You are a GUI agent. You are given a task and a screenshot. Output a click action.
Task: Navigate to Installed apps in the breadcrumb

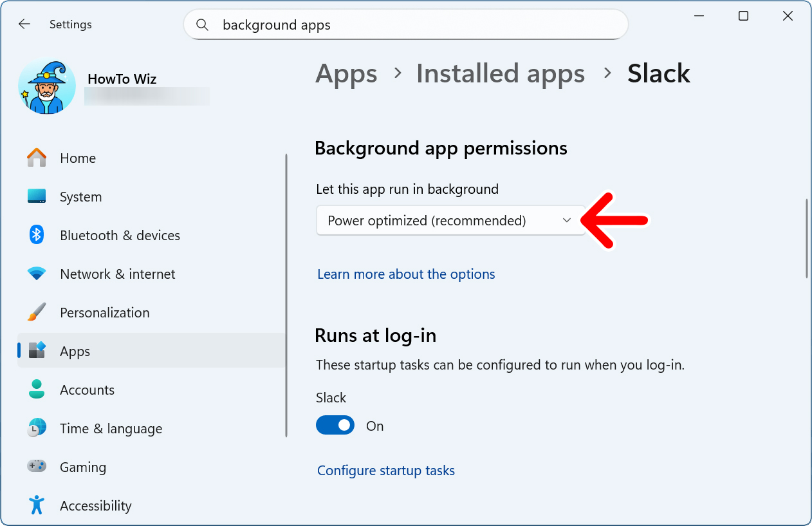pos(500,73)
